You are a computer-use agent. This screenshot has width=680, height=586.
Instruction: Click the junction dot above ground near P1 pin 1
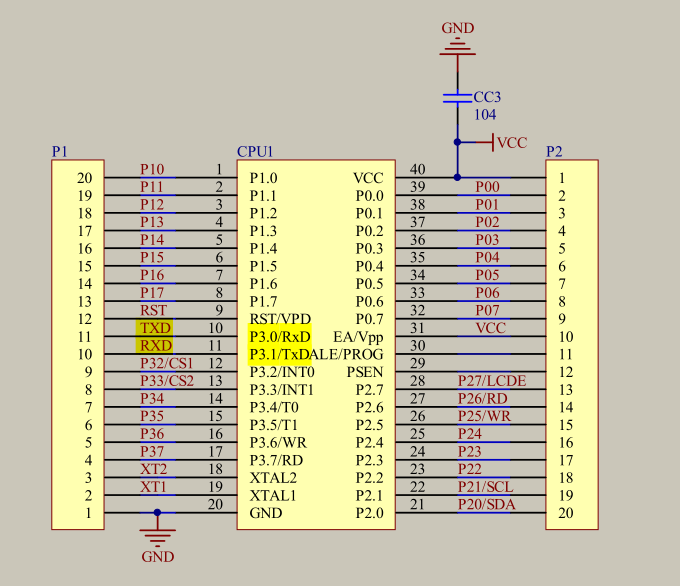157,513
